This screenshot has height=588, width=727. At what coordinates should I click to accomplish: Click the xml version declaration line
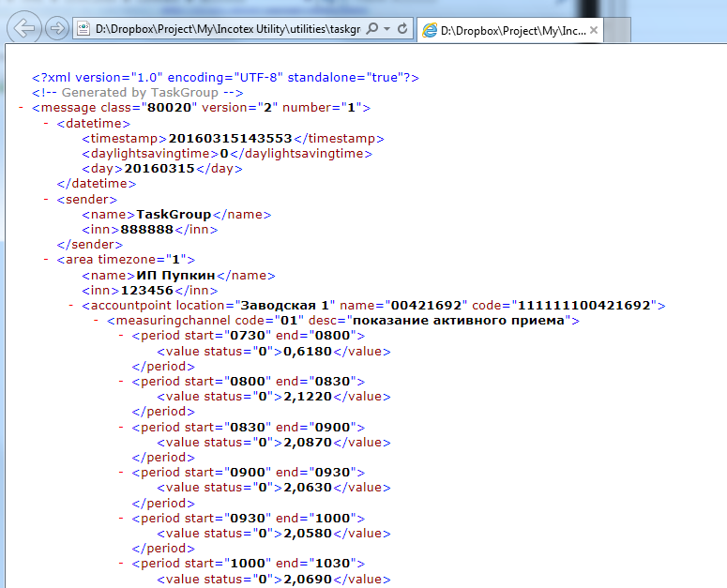click(x=225, y=78)
